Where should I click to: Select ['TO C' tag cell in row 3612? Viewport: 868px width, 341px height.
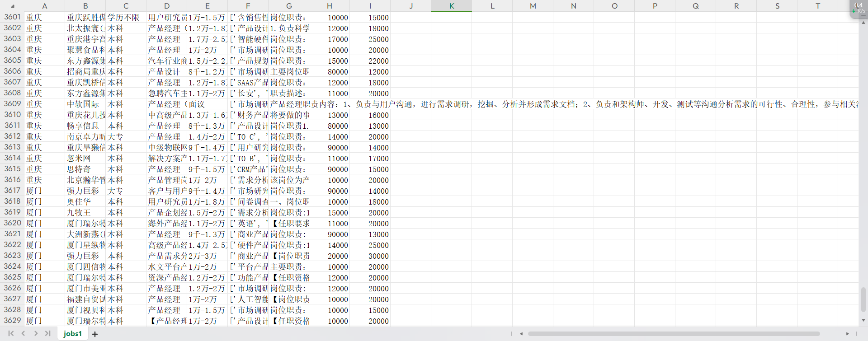[x=248, y=136]
